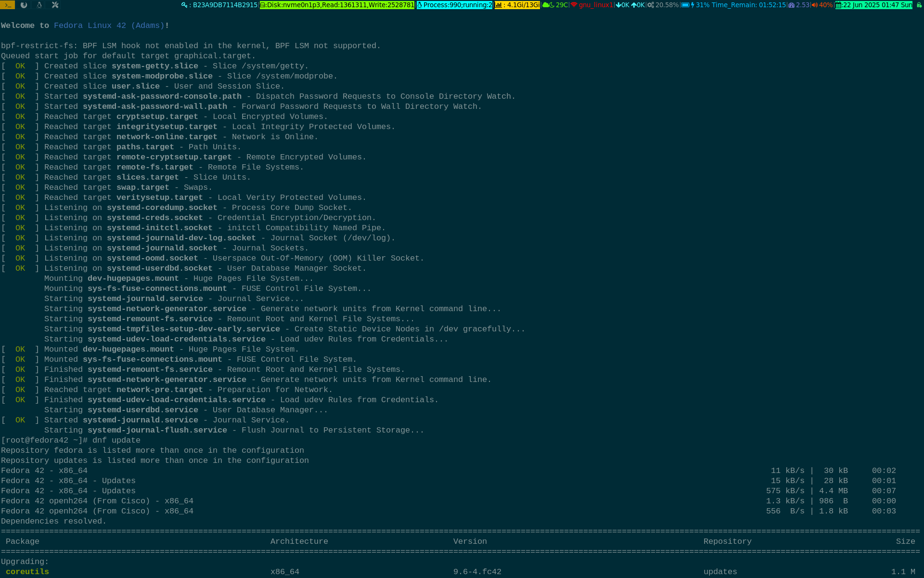Image resolution: width=924 pixels, height=578 pixels.
Task: Switch to the Firefox workspace icon
Action: 24,5
